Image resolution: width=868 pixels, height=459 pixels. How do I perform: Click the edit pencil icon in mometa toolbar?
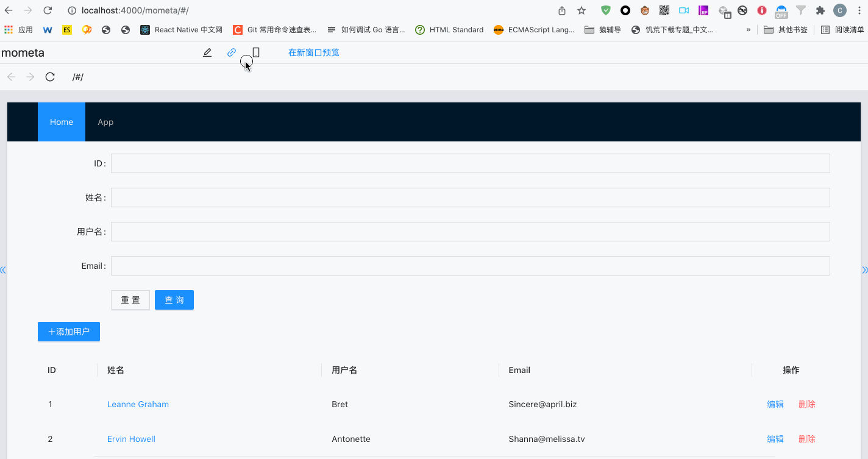coord(207,52)
